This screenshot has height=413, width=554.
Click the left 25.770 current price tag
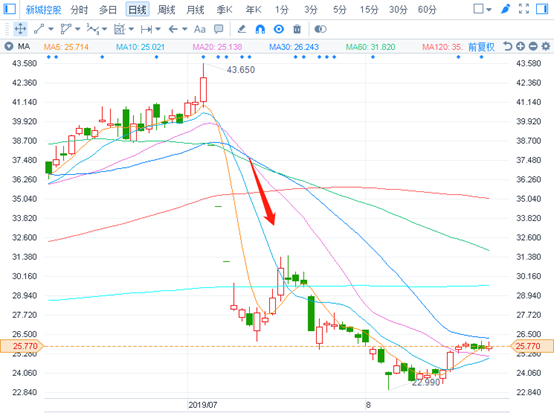point(22,346)
